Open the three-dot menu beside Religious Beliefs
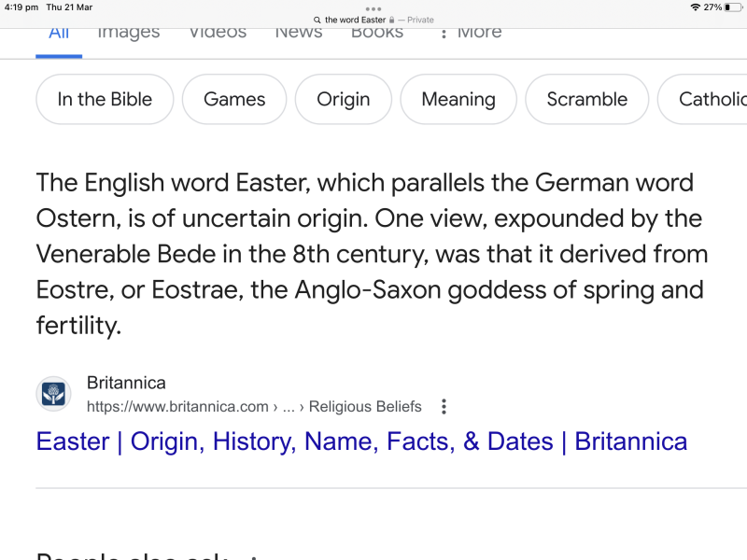 click(x=444, y=407)
